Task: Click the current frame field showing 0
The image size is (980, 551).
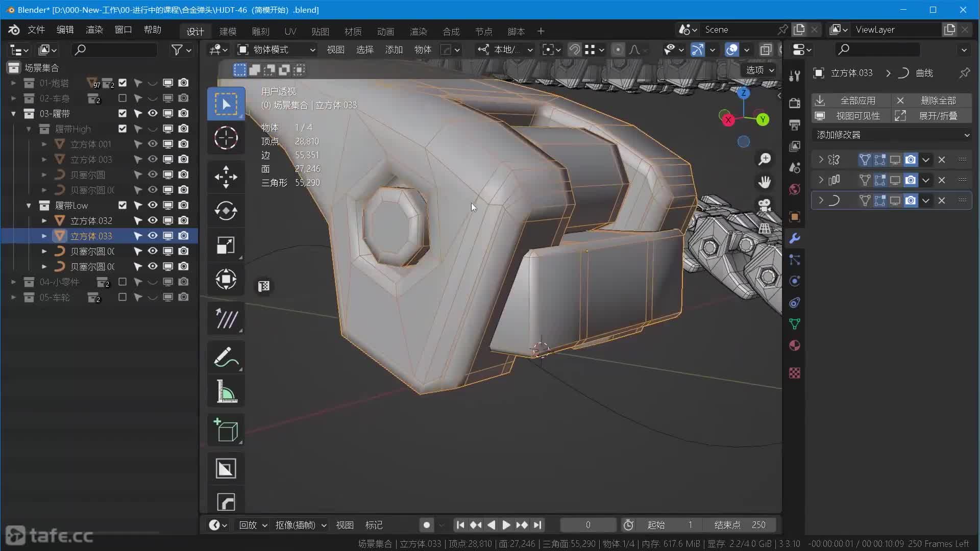Action: 587,524
